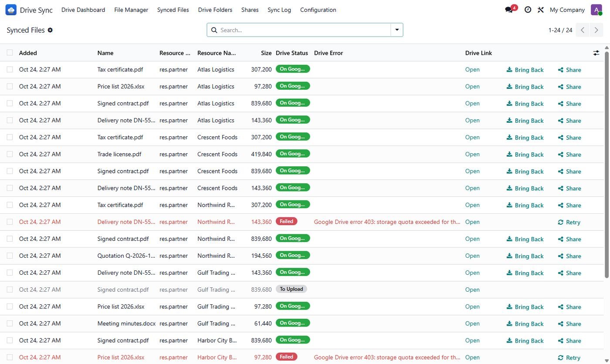Screen dimensions: 610x364
Task: Select checkbox for Meeting minutes.docx row
Action: (10, 324)
